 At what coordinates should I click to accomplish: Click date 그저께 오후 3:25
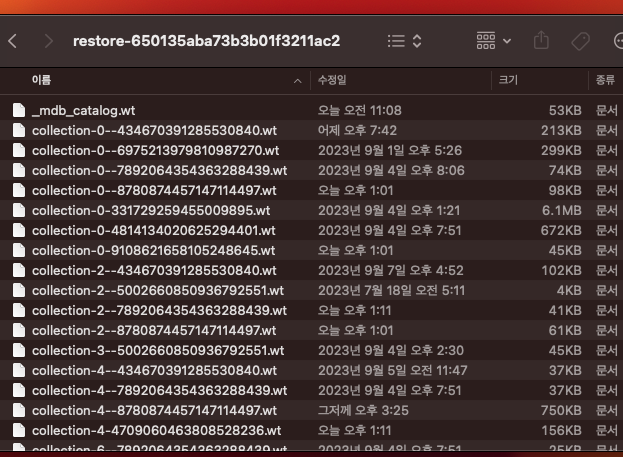[x=363, y=410]
